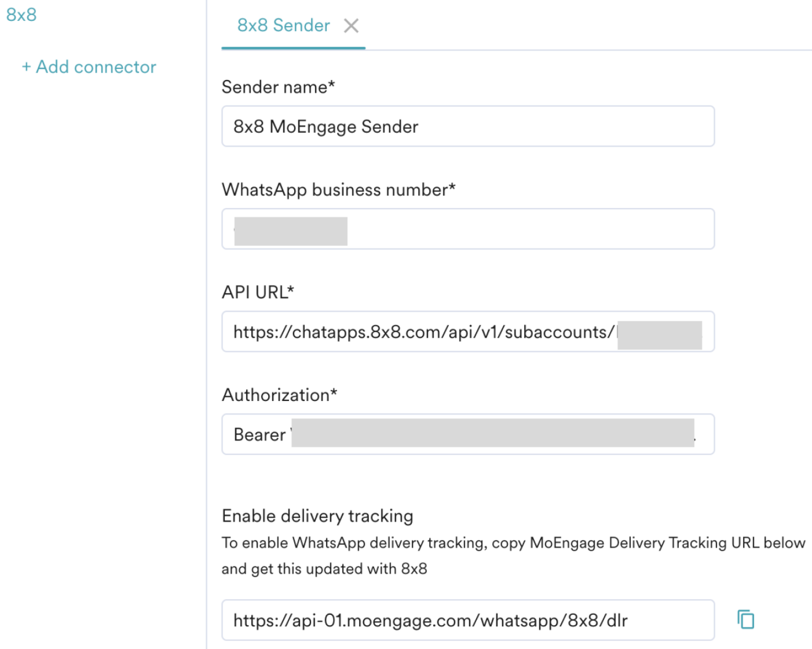
Task: Click the redacted WhatsApp number value
Action: click(x=290, y=231)
